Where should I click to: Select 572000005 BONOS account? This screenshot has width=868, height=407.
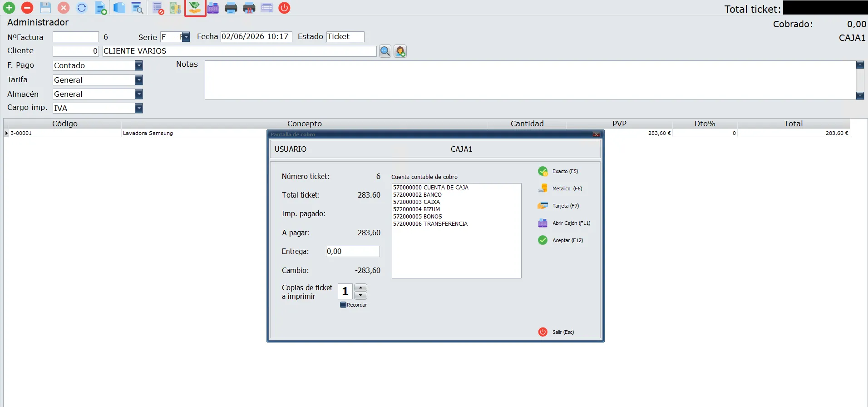coord(418,217)
